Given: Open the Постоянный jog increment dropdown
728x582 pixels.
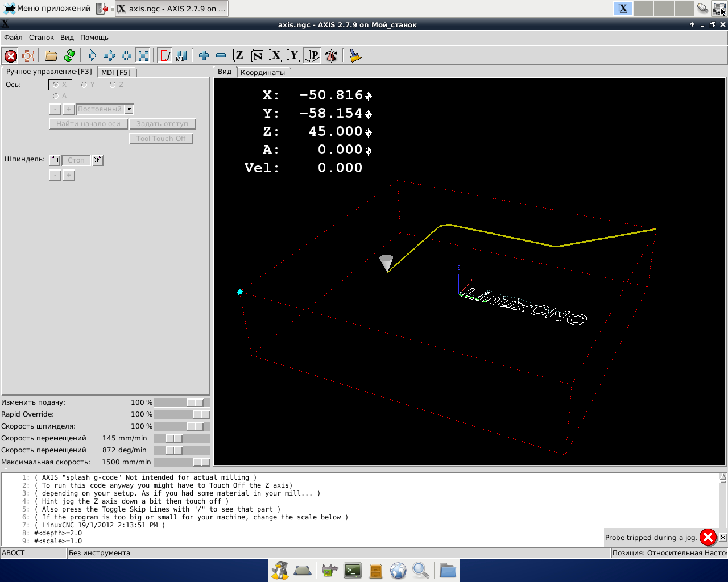Looking at the screenshot, I should (x=105, y=109).
